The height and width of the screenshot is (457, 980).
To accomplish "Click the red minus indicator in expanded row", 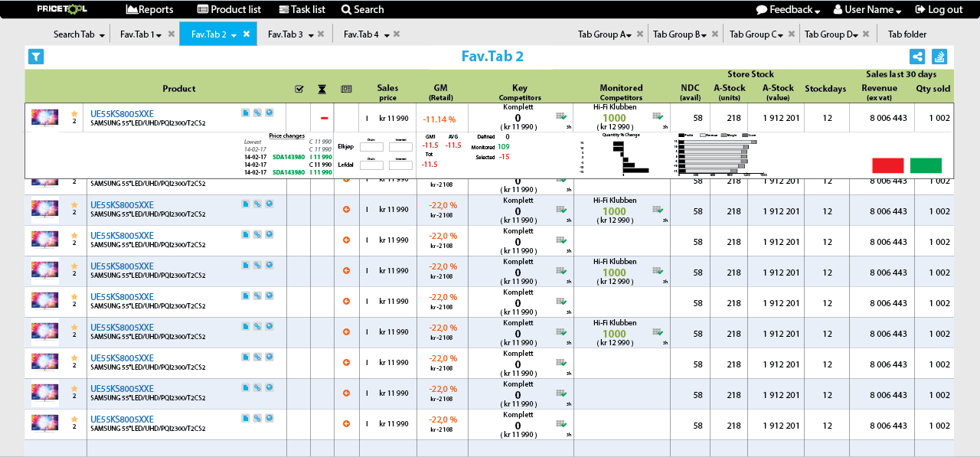I will point(325,119).
